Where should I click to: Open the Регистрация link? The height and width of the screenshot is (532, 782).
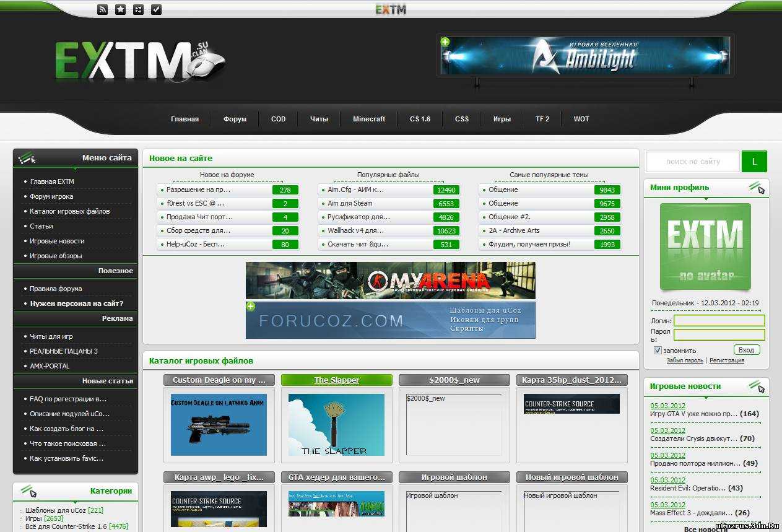[727, 360]
